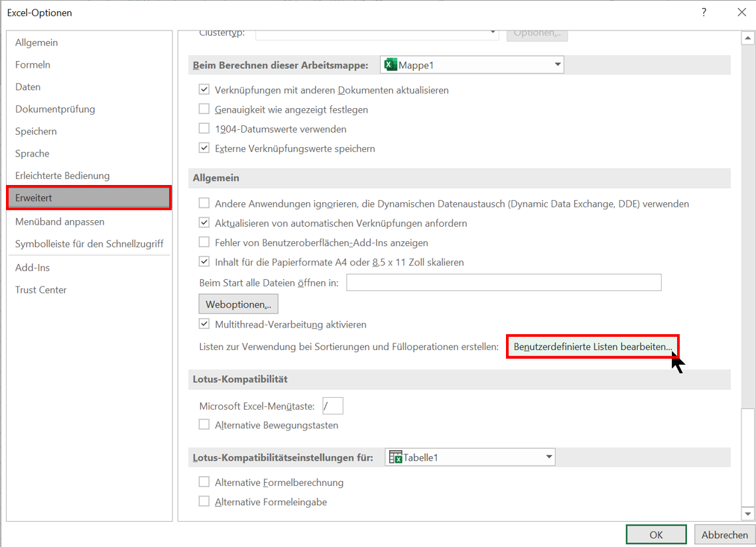The image size is (756, 547).
Task: Toggle Inhalt für Papierformate A4 skalieren
Action: point(204,262)
